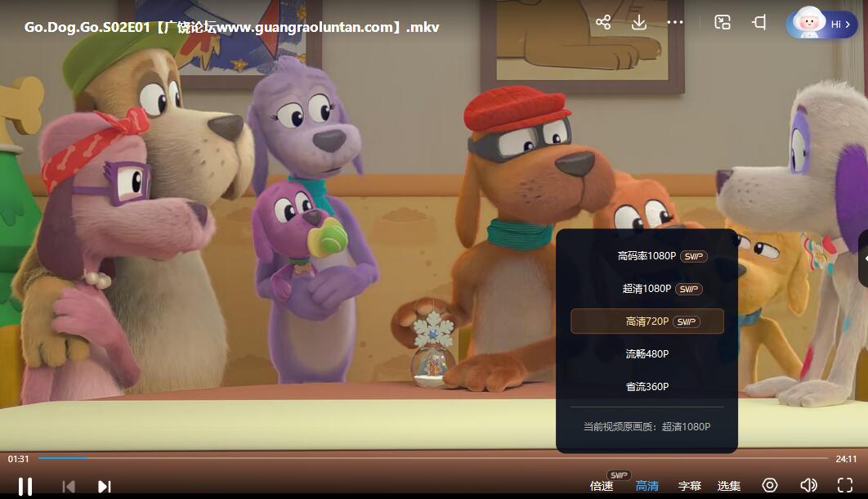Open the three-dot more options menu

point(675,22)
